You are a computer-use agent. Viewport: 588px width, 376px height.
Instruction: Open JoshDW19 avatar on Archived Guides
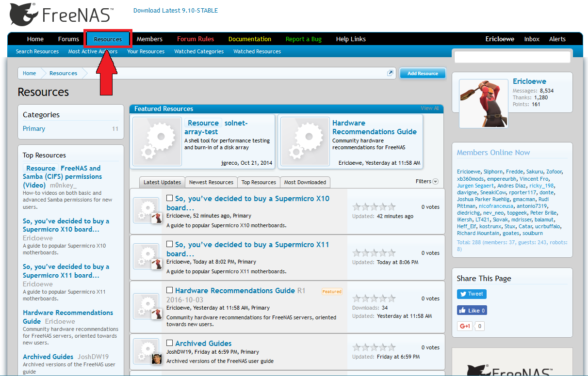click(x=156, y=359)
